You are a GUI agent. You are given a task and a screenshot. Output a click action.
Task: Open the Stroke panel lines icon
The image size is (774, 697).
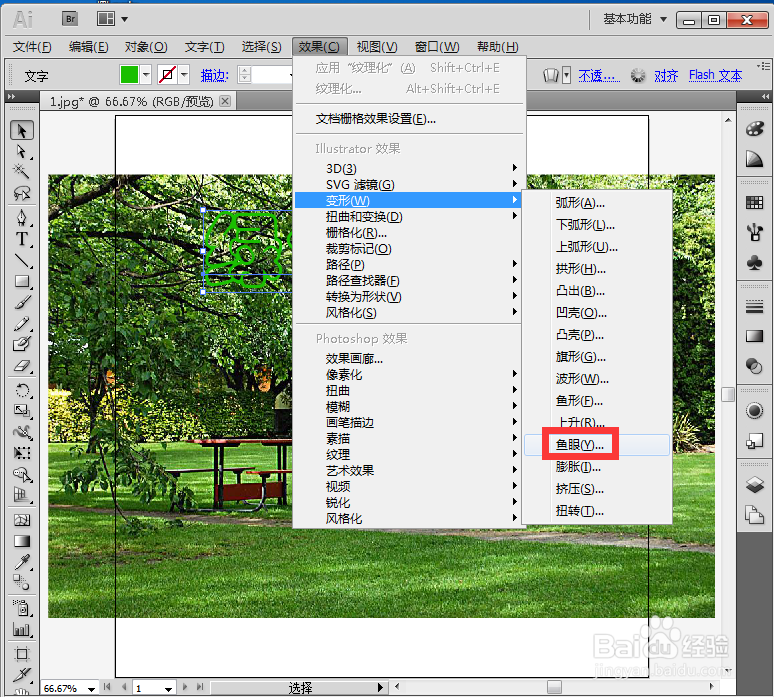[754, 307]
